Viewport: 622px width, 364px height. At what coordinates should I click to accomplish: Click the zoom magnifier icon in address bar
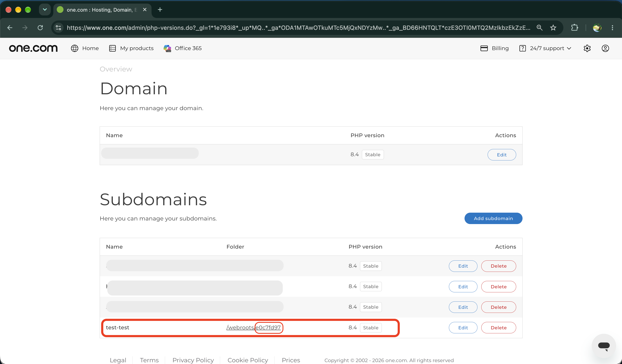pos(539,28)
